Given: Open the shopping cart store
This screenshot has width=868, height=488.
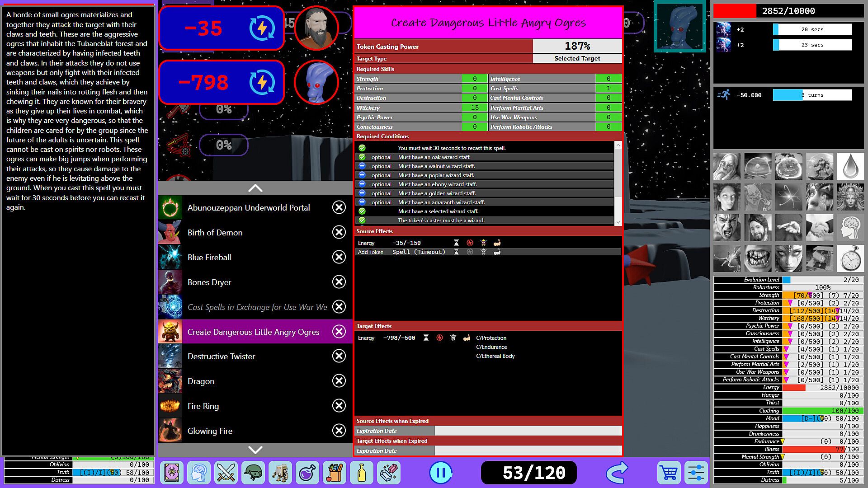Looking at the screenshot, I should [x=669, y=473].
